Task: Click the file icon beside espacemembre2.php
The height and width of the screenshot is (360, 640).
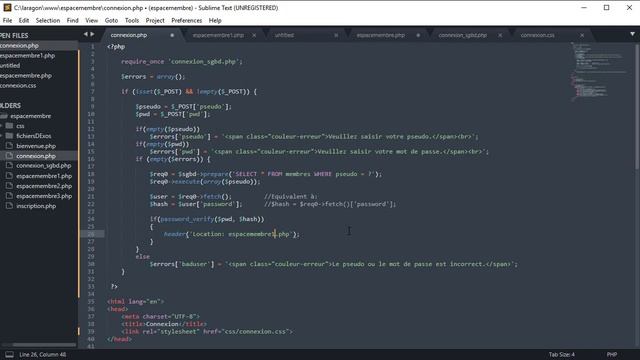Action: click(9, 186)
